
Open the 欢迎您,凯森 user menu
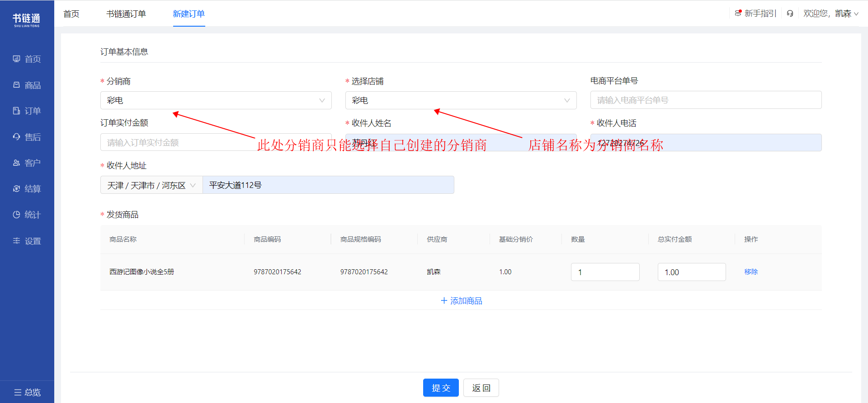coord(830,14)
